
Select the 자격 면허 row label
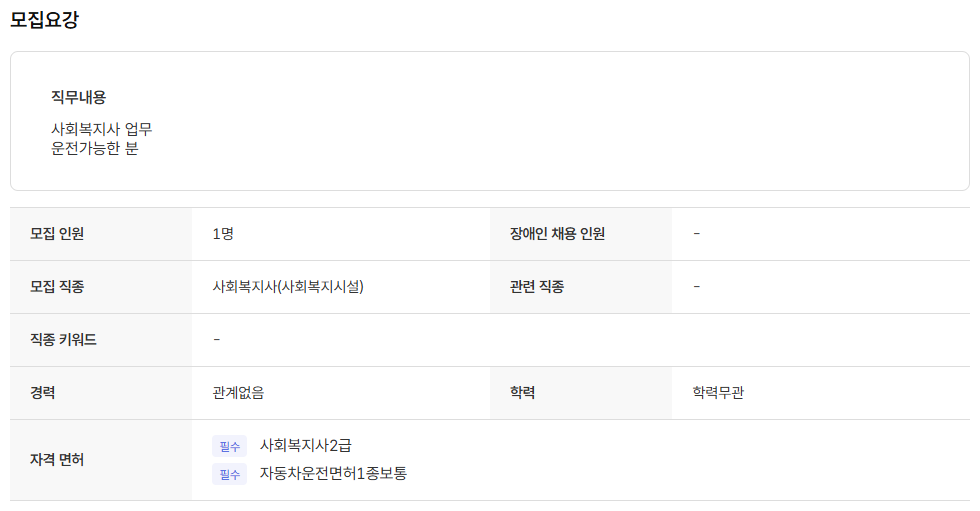(57, 460)
